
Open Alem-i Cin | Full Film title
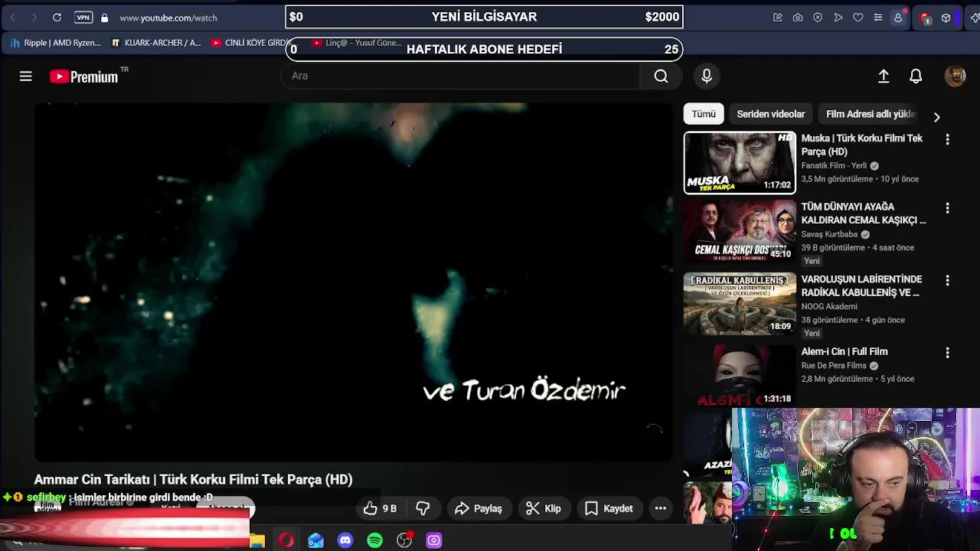[x=844, y=351]
